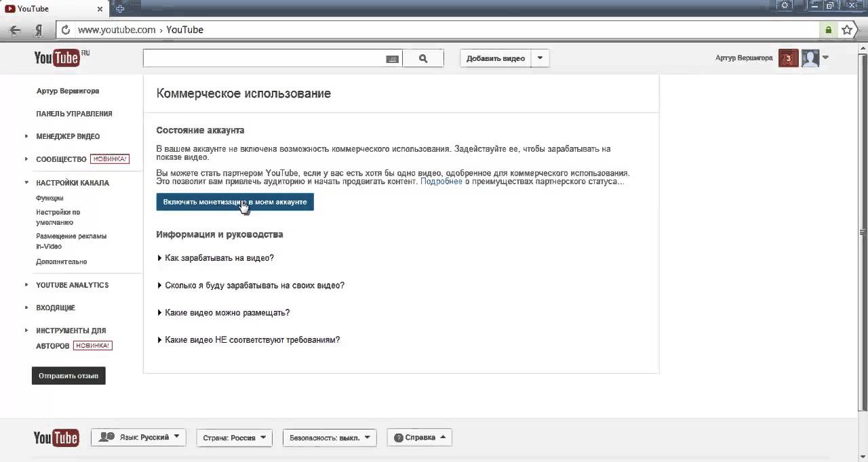868x462 pixels.
Task: Open the notifications badge showing 3
Action: coord(788,58)
